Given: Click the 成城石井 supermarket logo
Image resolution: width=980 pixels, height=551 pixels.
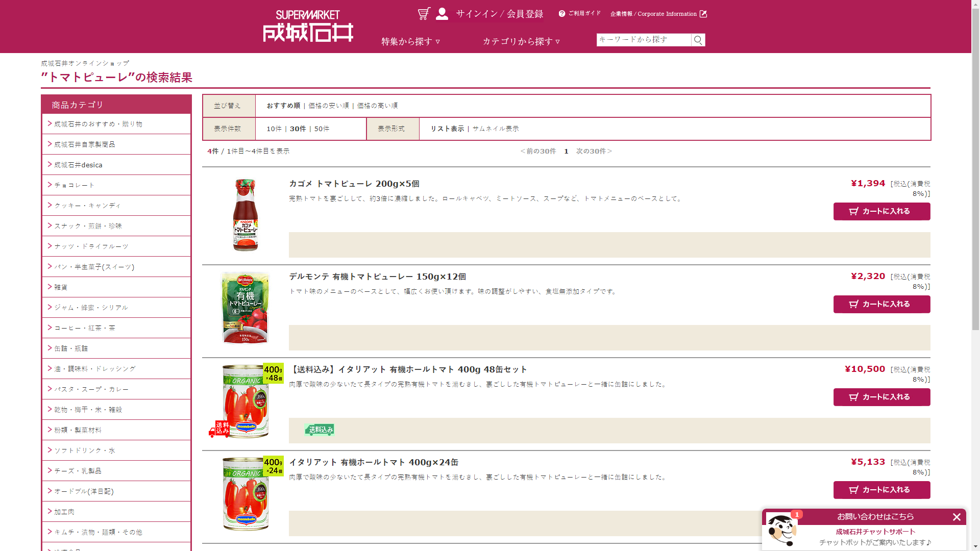Looking at the screenshot, I should pyautogui.click(x=308, y=27).
